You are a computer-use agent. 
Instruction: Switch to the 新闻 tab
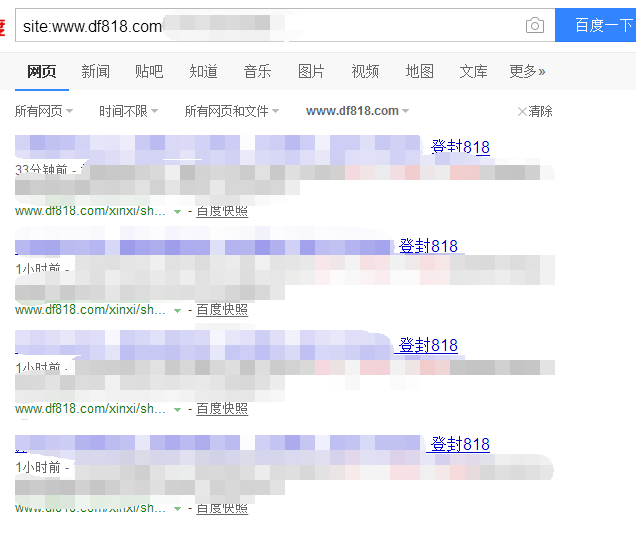[x=95, y=71]
